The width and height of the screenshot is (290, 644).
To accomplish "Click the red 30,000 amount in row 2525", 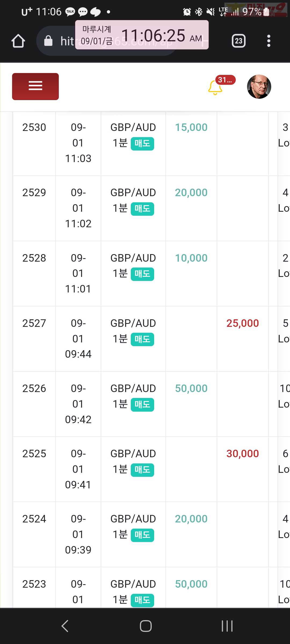I will 242,454.
